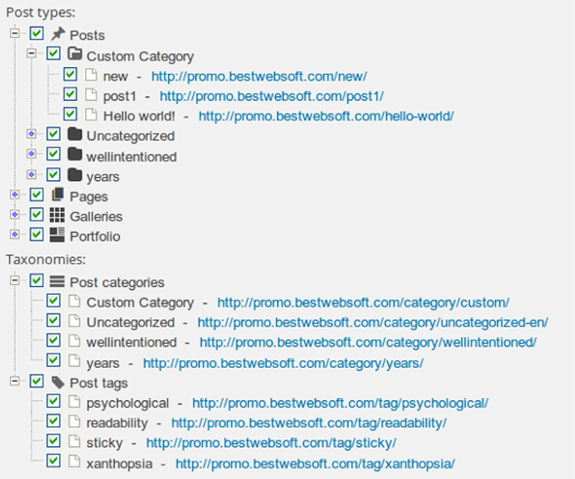Uncheck the xanthopsia tag checkbox
The height and width of the screenshot is (479, 575).
point(54,460)
